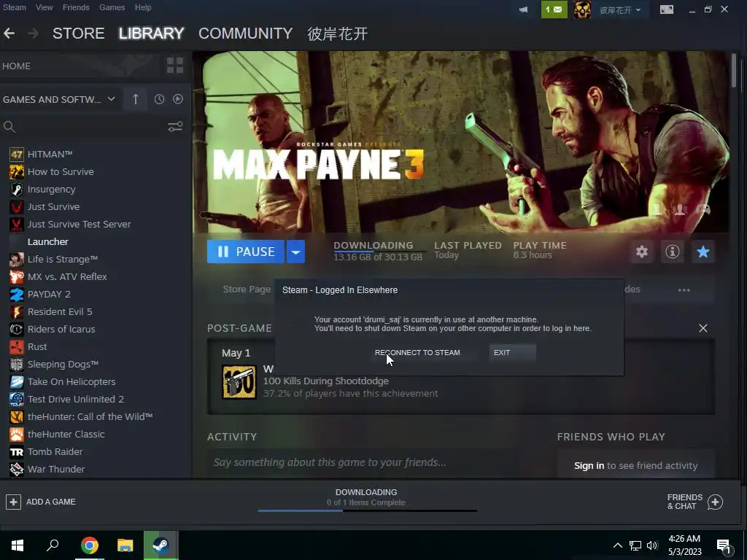
Task: Click the library search magnifier
Action: (9, 127)
